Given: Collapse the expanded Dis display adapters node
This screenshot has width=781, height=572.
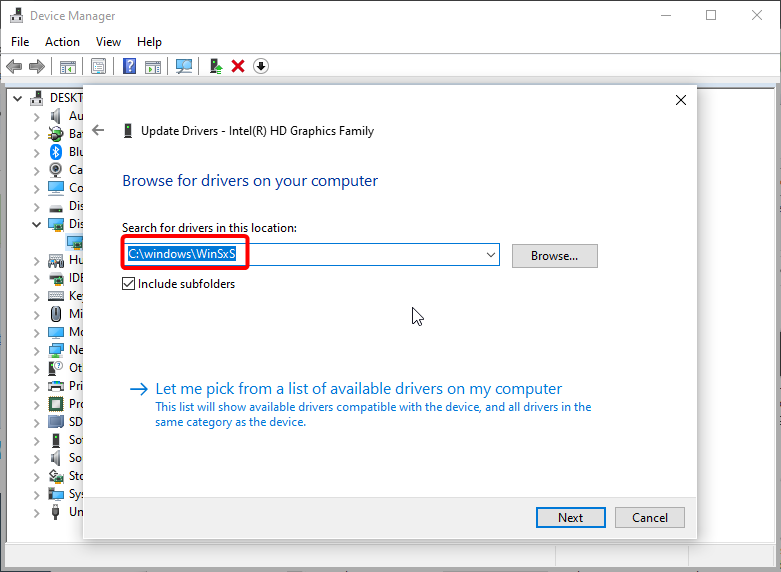Looking at the screenshot, I should 36,224.
